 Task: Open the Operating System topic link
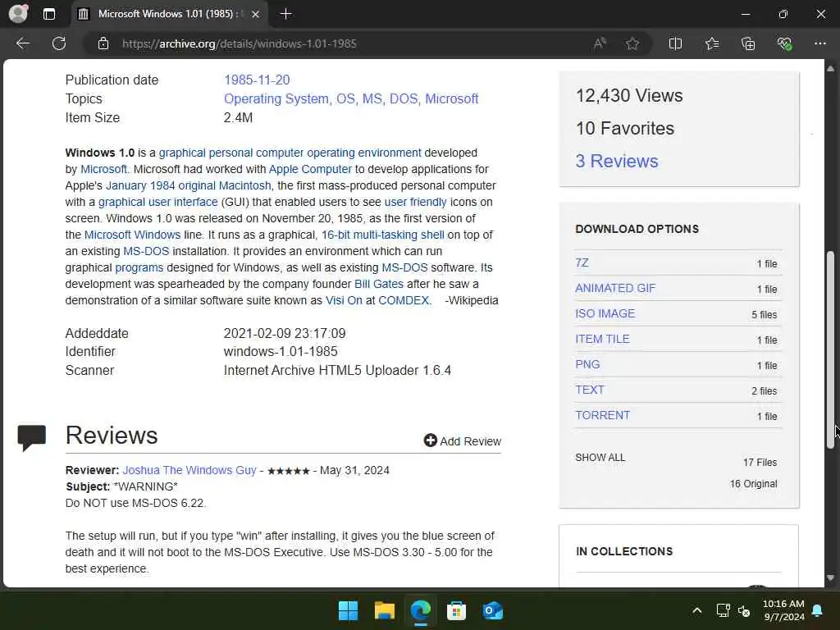pyautogui.click(x=276, y=98)
